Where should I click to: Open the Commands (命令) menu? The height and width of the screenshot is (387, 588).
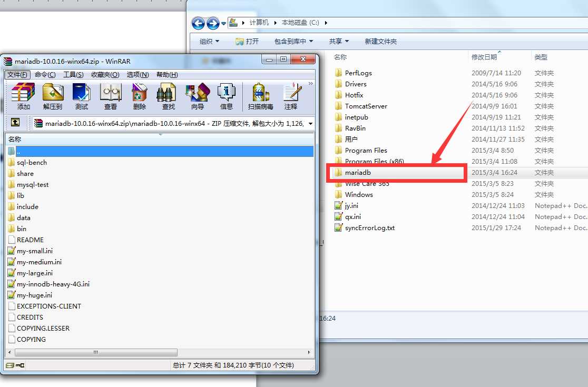point(45,75)
